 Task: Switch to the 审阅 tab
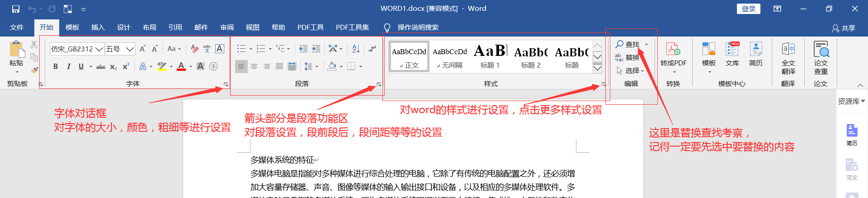[x=226, y=28]
